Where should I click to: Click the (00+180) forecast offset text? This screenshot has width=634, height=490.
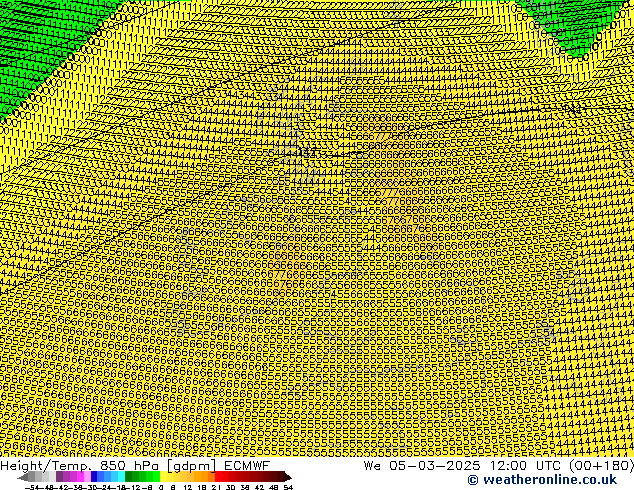(601, 466)
